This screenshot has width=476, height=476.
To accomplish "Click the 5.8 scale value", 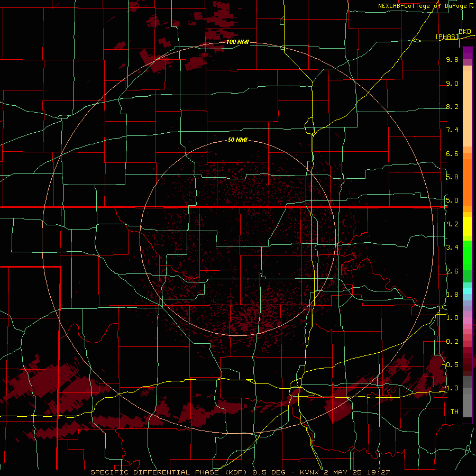I will (x=452, y=177).
